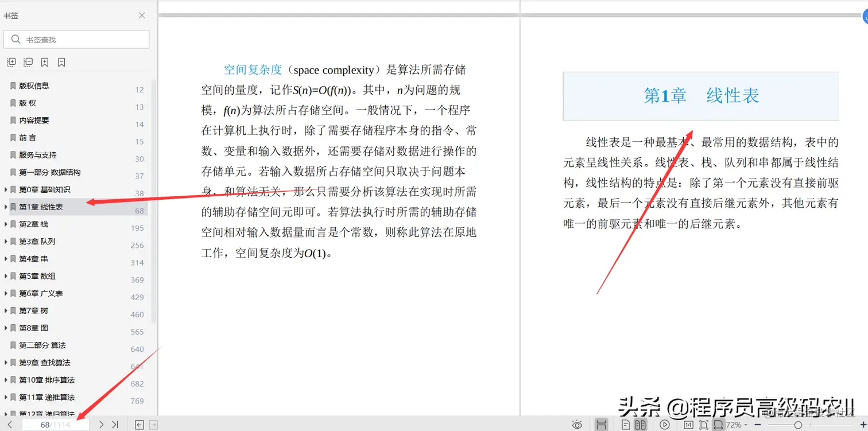Select the single-page view icon

(x=625, y=424)
